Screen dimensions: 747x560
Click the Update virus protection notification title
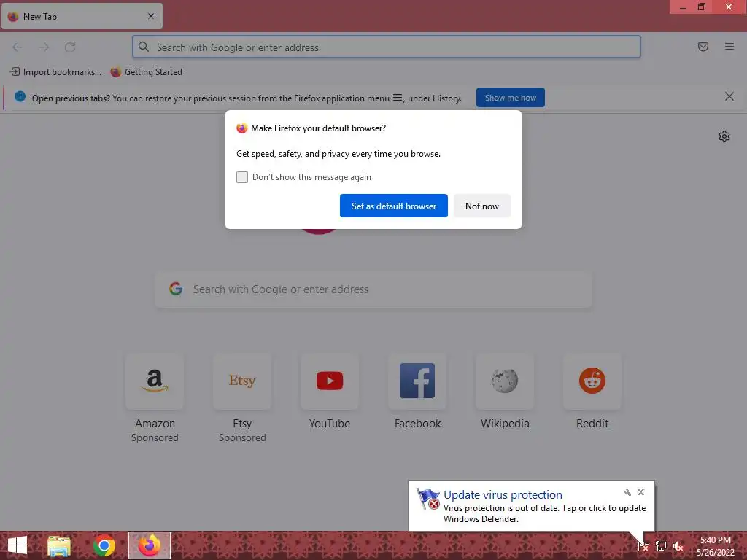(x=503, y=495)
